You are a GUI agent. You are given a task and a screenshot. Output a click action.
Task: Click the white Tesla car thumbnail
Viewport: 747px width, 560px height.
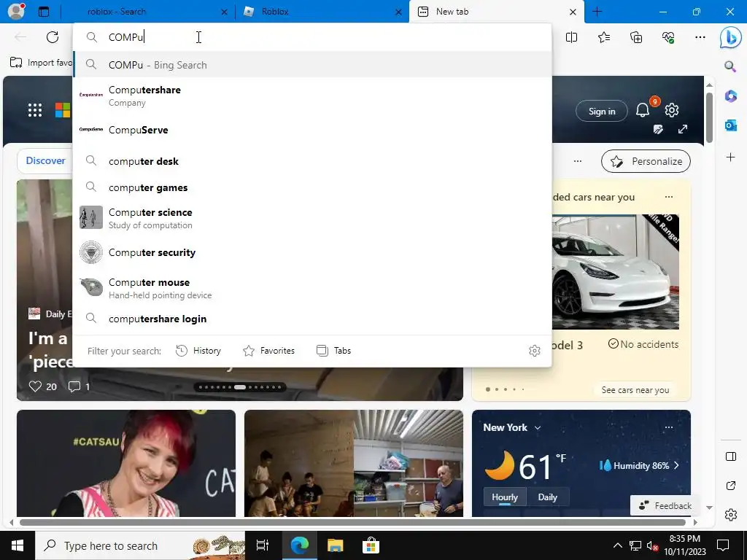(x=616, y=272)
